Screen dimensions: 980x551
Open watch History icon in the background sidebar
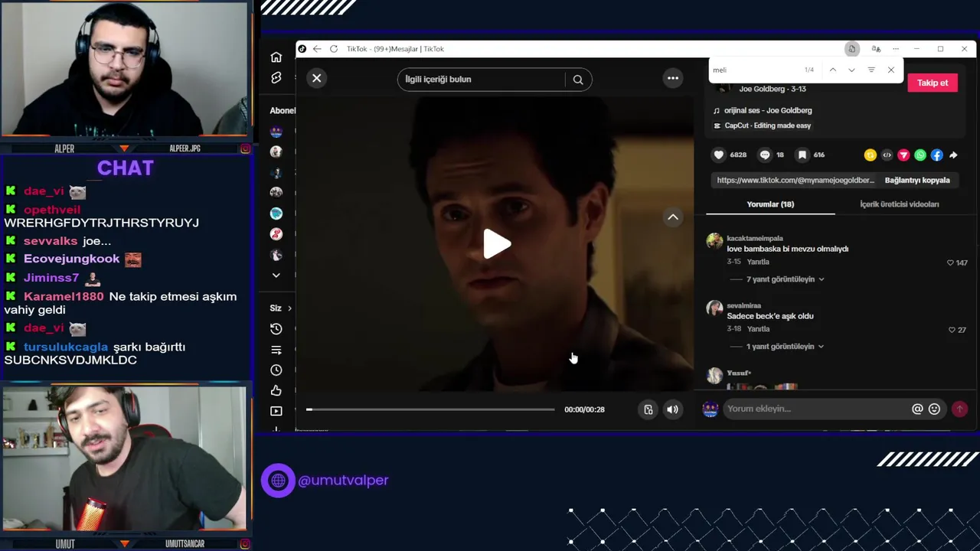(x=276, y=329)
